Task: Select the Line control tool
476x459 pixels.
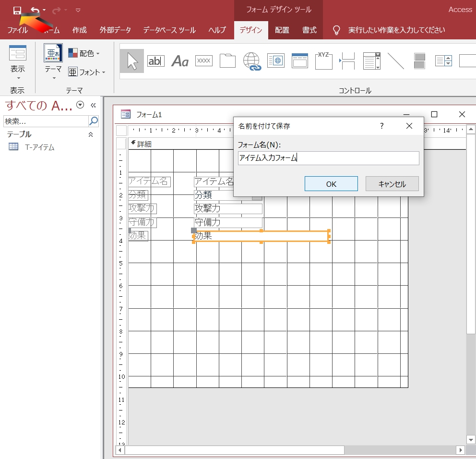Action: [x=395, y=61]
